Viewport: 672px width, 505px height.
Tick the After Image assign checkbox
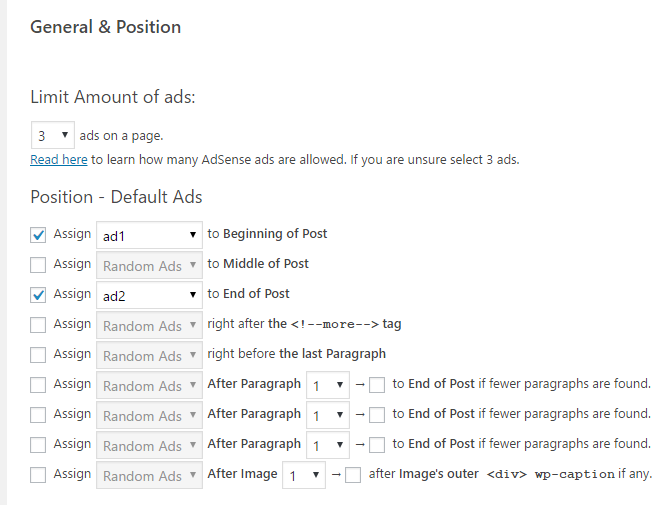pos(38,475)
